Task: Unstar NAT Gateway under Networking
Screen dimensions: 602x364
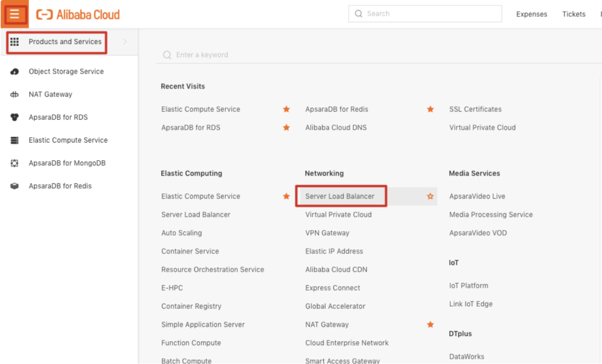Action: (x=430, y=325)
